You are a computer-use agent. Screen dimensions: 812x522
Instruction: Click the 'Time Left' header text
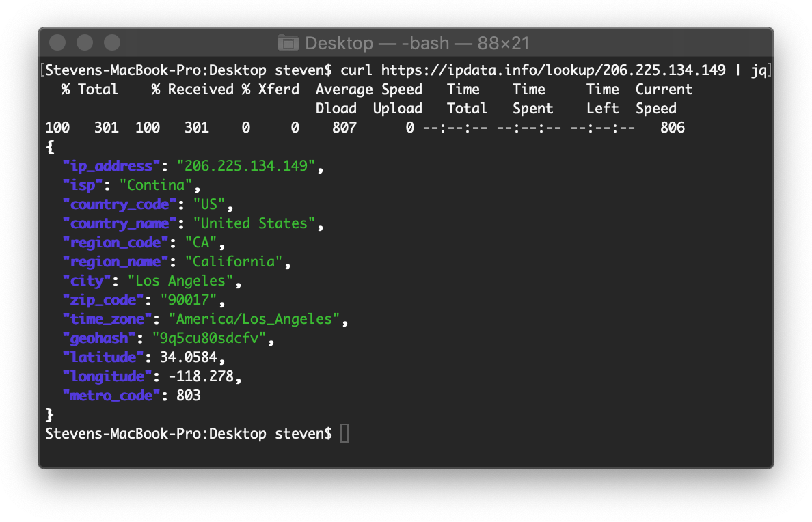tap(603, 98)
